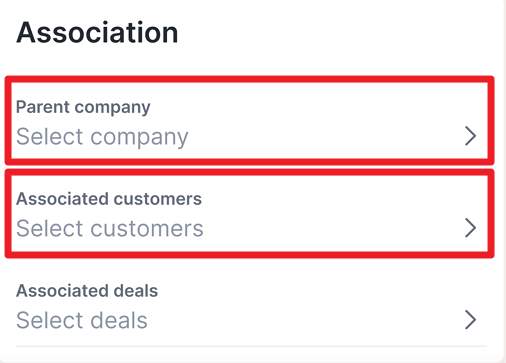Click the Select customers placeholder text
Viewport: 506px width, 363px height.
tap(110, 228)
